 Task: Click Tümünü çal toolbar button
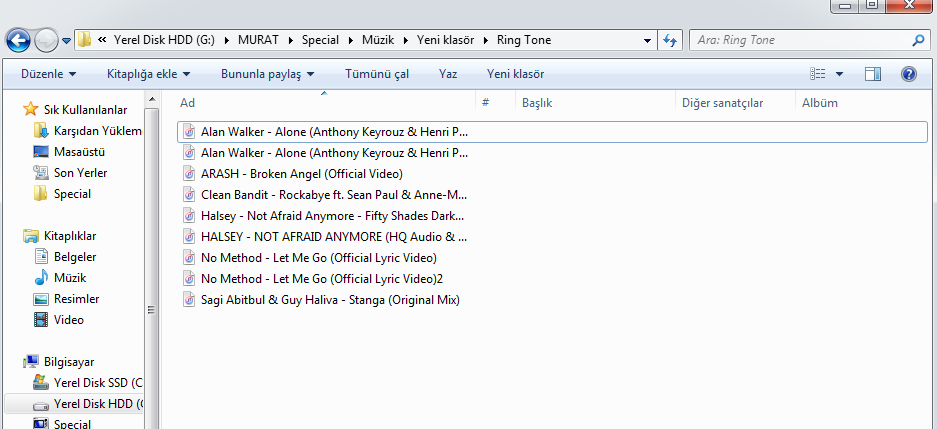(377, 74)
